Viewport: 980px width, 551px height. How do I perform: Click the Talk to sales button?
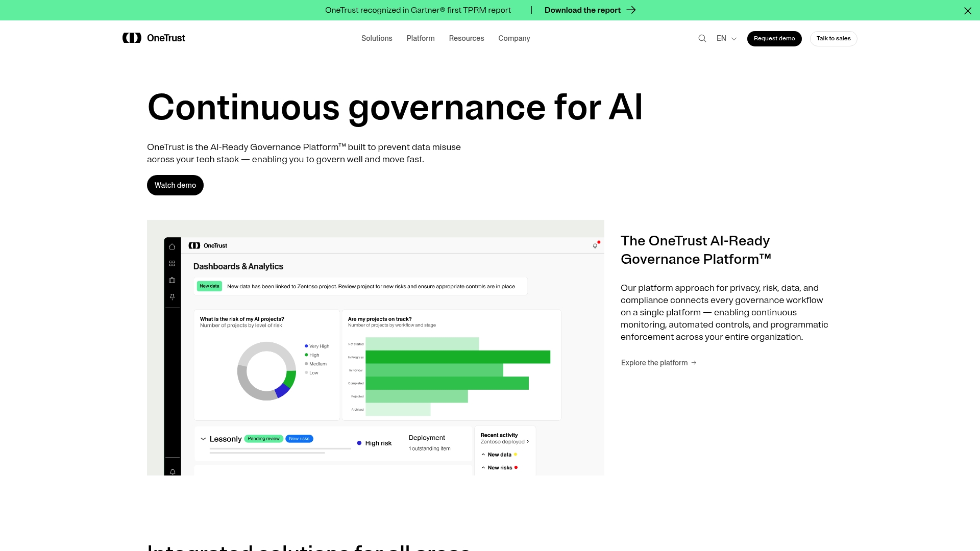pyautogui.click(x=834, y=38)
